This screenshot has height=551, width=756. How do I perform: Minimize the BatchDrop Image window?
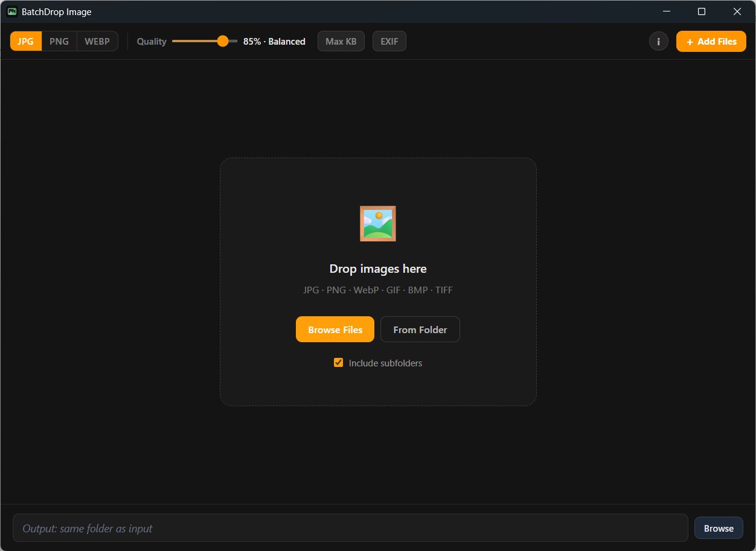pyautogui.click(x=667, y=11)
